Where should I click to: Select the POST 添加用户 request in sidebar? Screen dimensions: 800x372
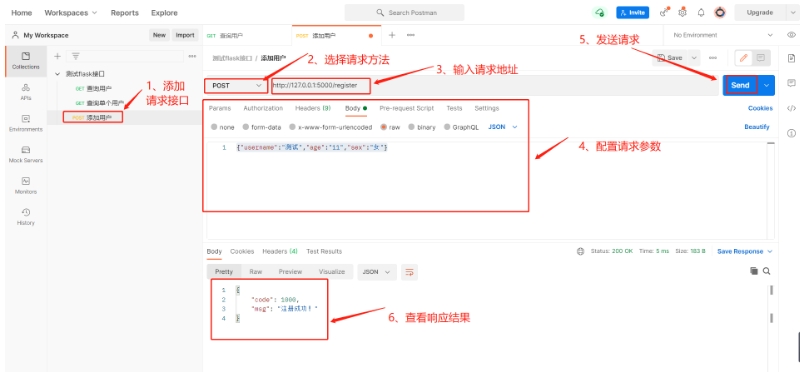pyautogui.click(x=124, y=118)
